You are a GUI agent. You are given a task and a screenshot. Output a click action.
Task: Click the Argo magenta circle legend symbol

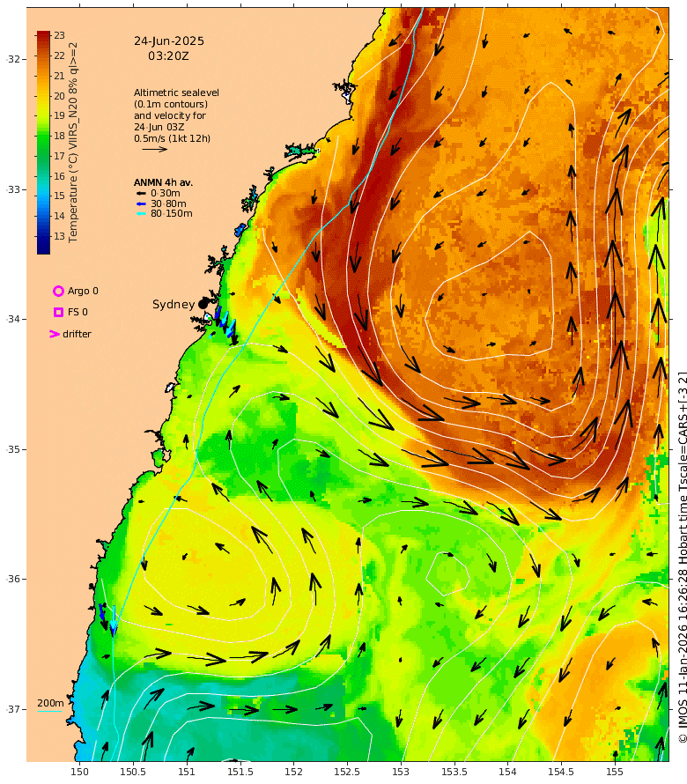pos(58,291)
